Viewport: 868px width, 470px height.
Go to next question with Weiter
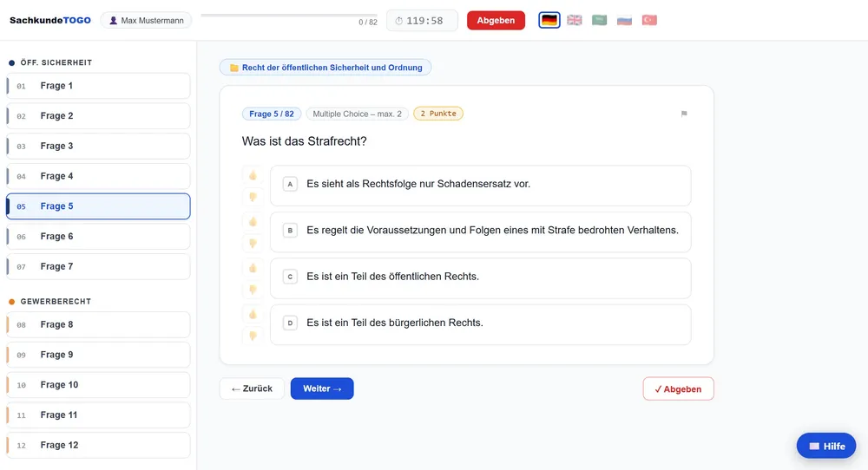click(x=322, y=388)
